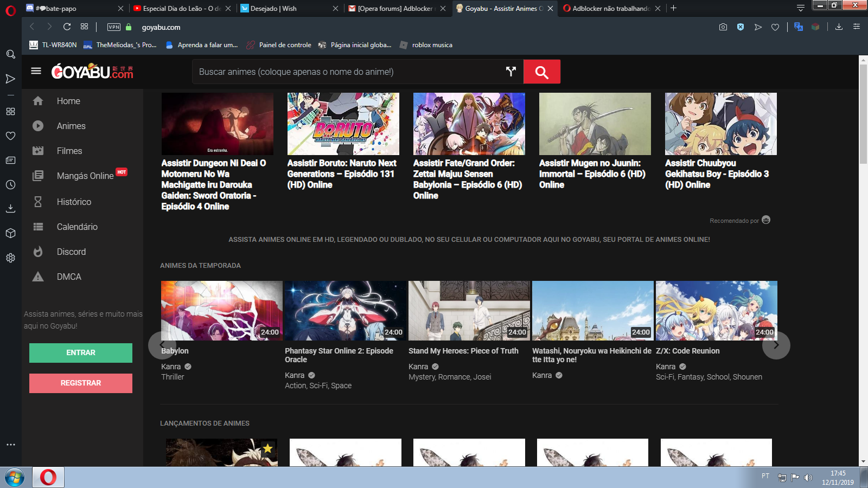This screenshot has height=488, width=868.
Task: Click the random anime shuffle icon
Action: click(x=510, y=72)
